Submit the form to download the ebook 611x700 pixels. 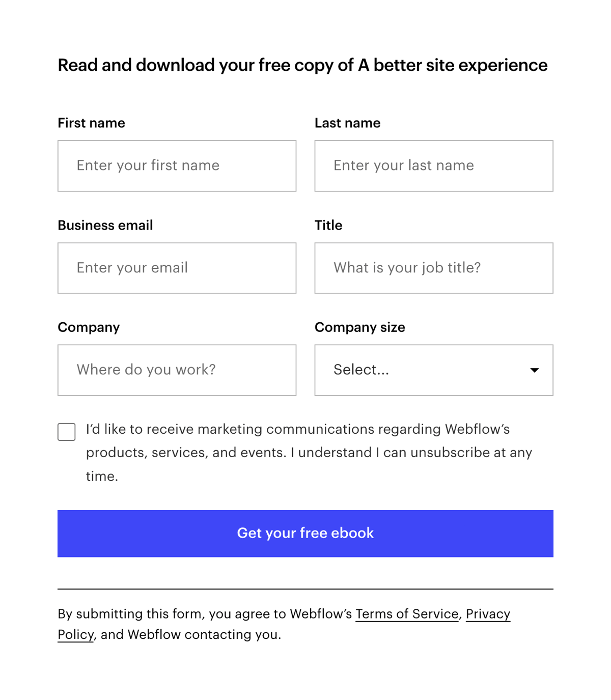tap(305, 533)
